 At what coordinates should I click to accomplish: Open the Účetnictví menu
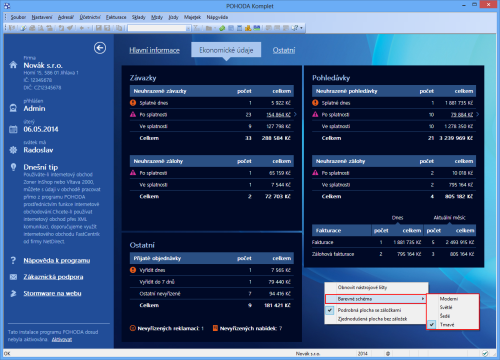click(90, 17)
